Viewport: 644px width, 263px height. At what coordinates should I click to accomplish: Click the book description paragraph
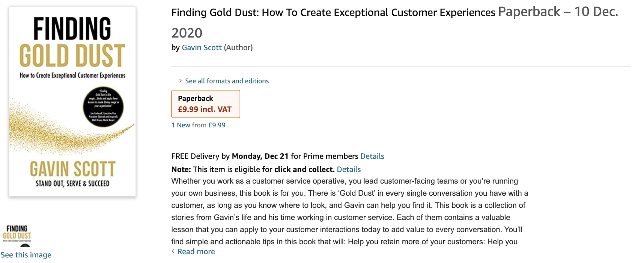(x=349, y=211)
